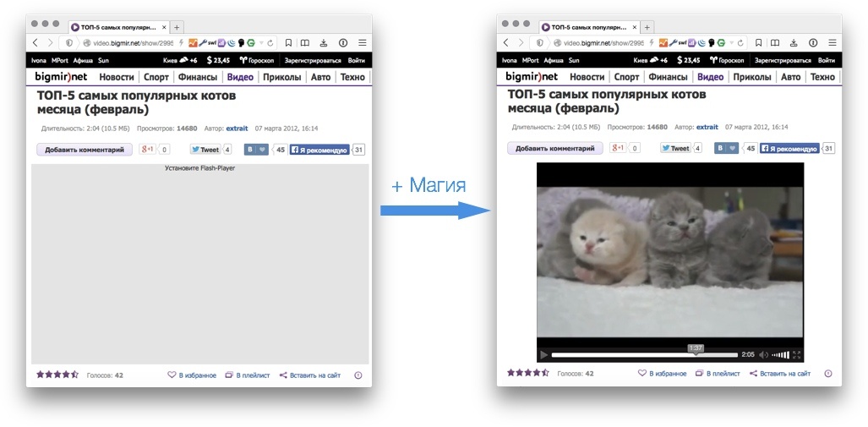Click the wrench extension icon, left window
The height and width of the screenshot is (427, 868).
click(203, 42)
